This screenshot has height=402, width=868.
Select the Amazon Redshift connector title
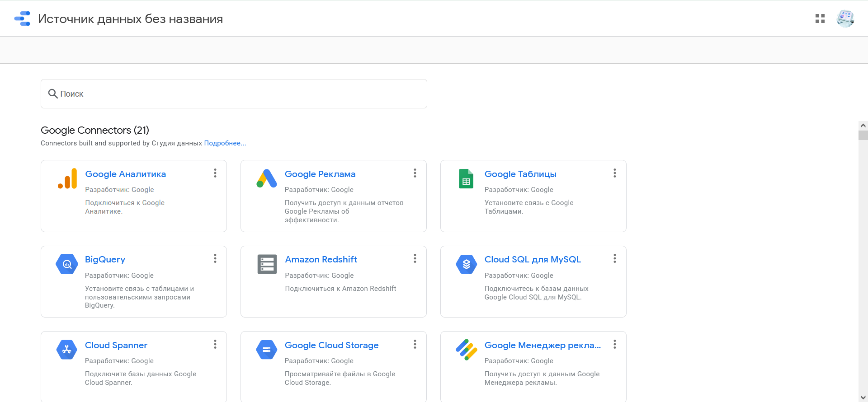[321, 260]
